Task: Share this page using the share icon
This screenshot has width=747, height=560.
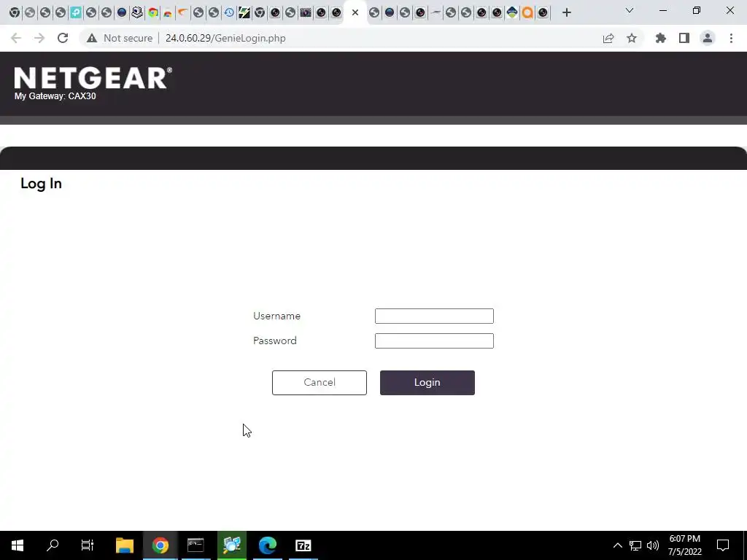Action: [608, 38]
